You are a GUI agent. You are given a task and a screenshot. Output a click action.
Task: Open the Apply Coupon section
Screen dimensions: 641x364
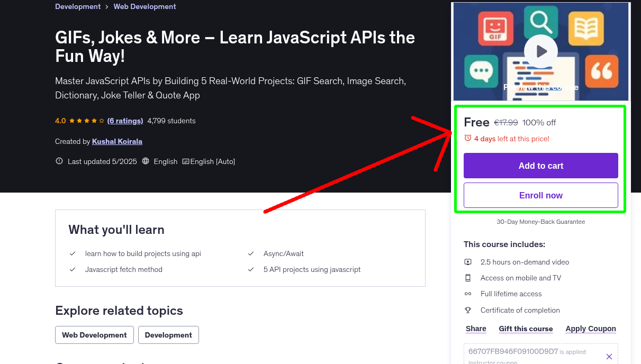click(x=590, y=329)
